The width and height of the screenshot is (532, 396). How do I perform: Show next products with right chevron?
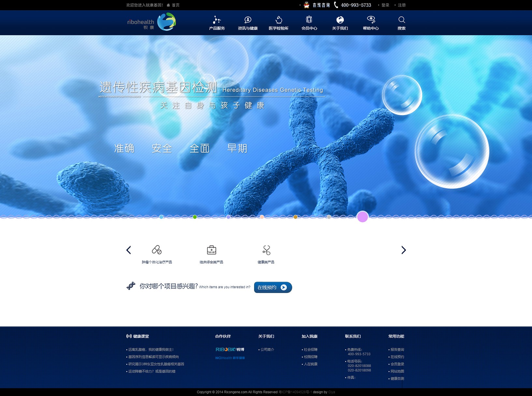coord(403,250)
